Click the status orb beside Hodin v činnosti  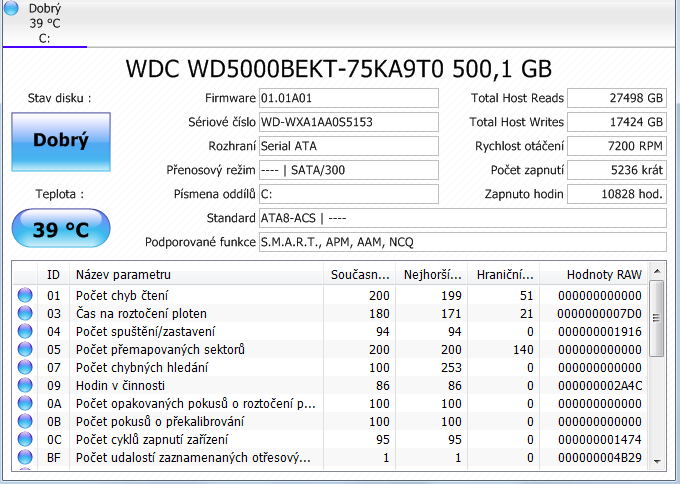pyautogui.click(x=25, y=385)
